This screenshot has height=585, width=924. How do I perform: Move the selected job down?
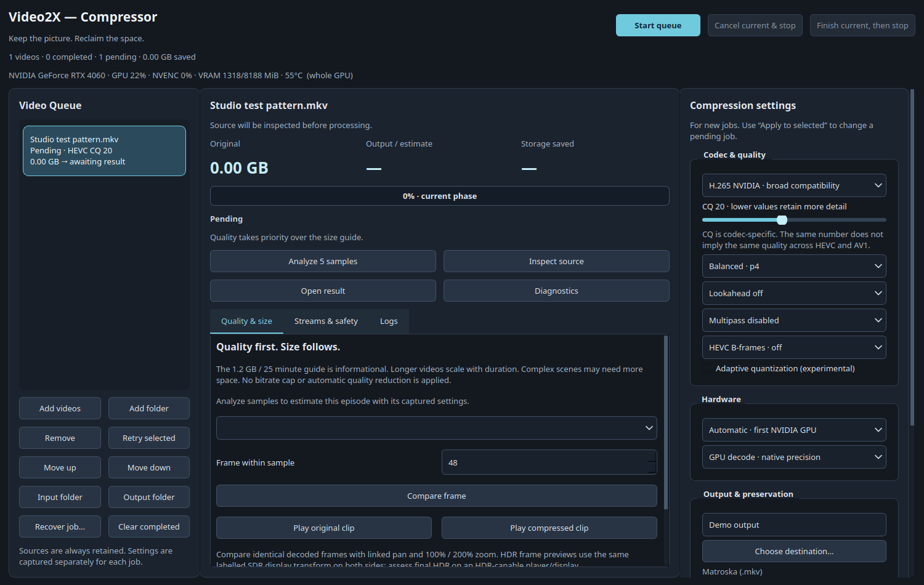coord(149,467)
